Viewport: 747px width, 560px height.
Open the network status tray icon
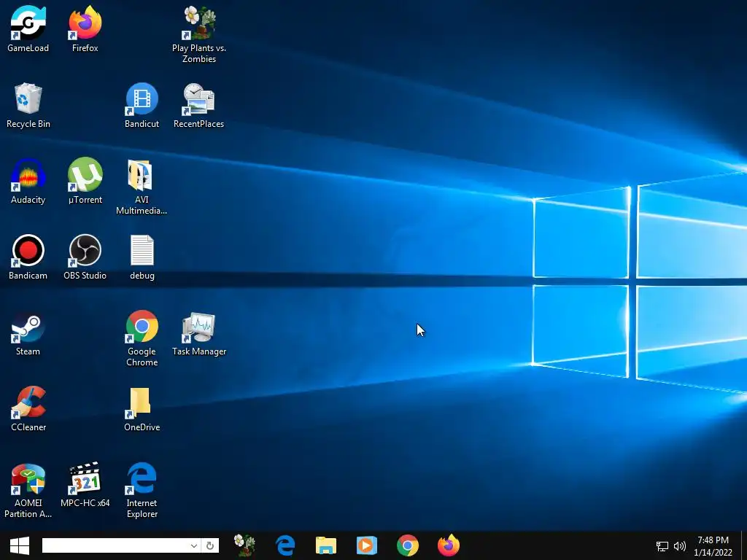662,546
